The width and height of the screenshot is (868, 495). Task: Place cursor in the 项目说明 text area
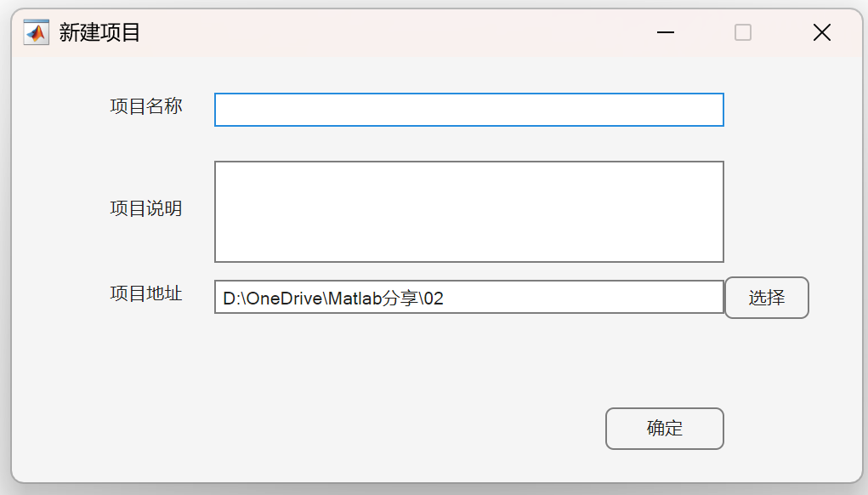(468, 210)
